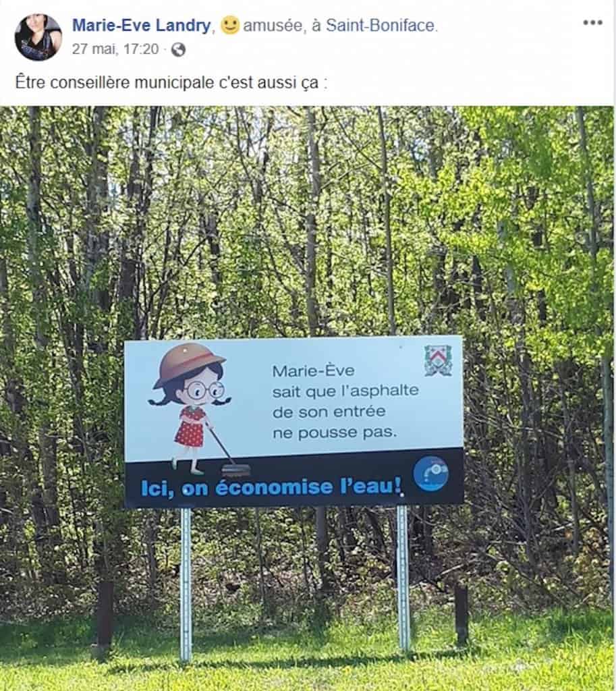Open the photo by clicking the trees above sign
The image size is (616, 691).
[x=307, y=221]
